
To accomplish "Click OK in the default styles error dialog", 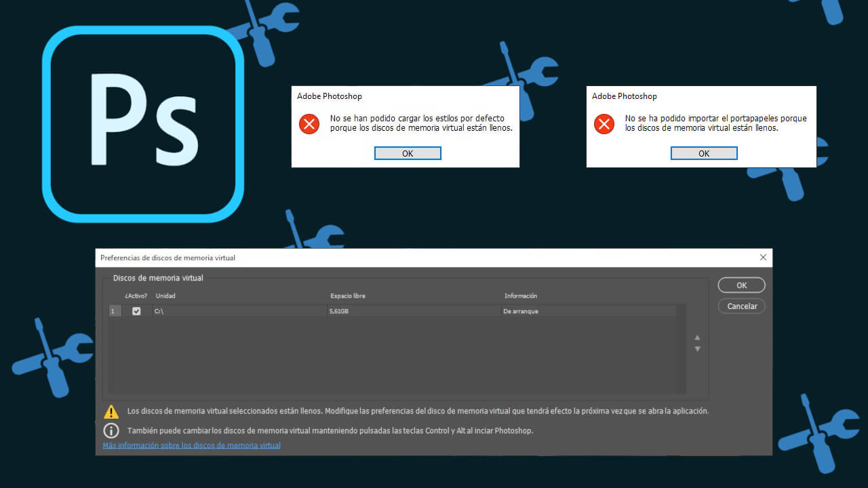I will [x=408, y=153].
